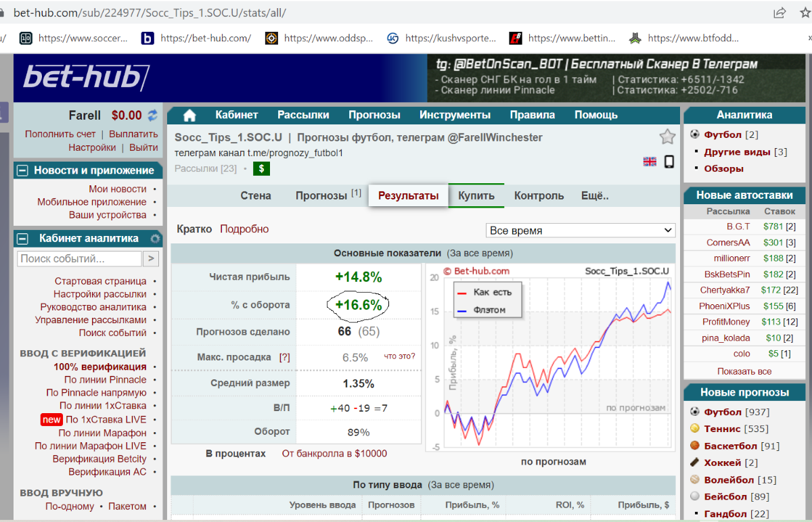This screenshot has height=522, width=812.
Task: Open Мобильное приложение link
Action: tap(92, 201)
